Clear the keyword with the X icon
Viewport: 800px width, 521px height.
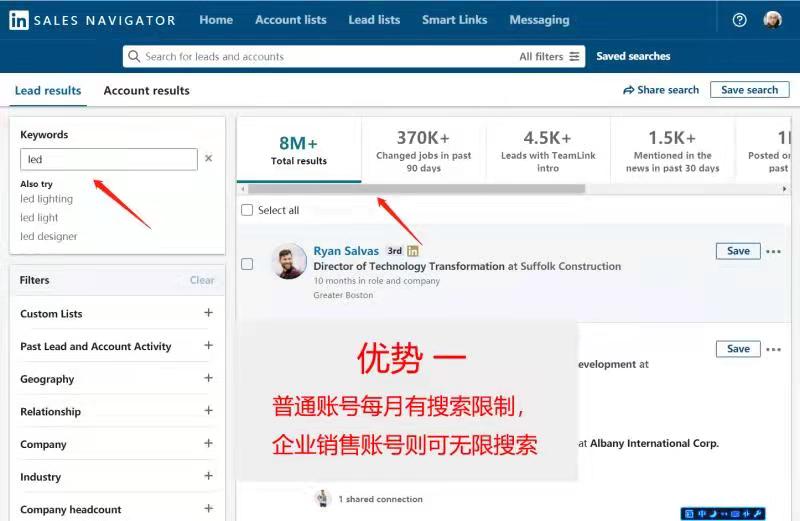pos(209,158)
